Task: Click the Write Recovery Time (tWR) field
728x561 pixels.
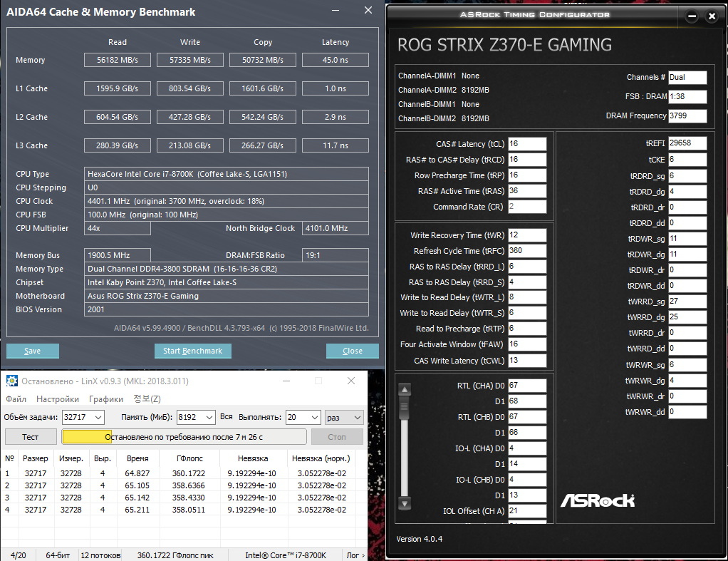Action: (x=527, y=235)
